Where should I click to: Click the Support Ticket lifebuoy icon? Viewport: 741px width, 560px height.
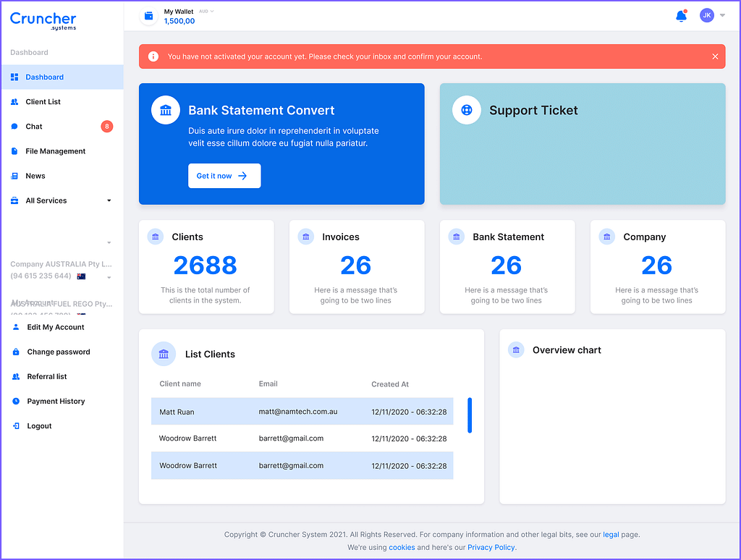tap(467, 110)
